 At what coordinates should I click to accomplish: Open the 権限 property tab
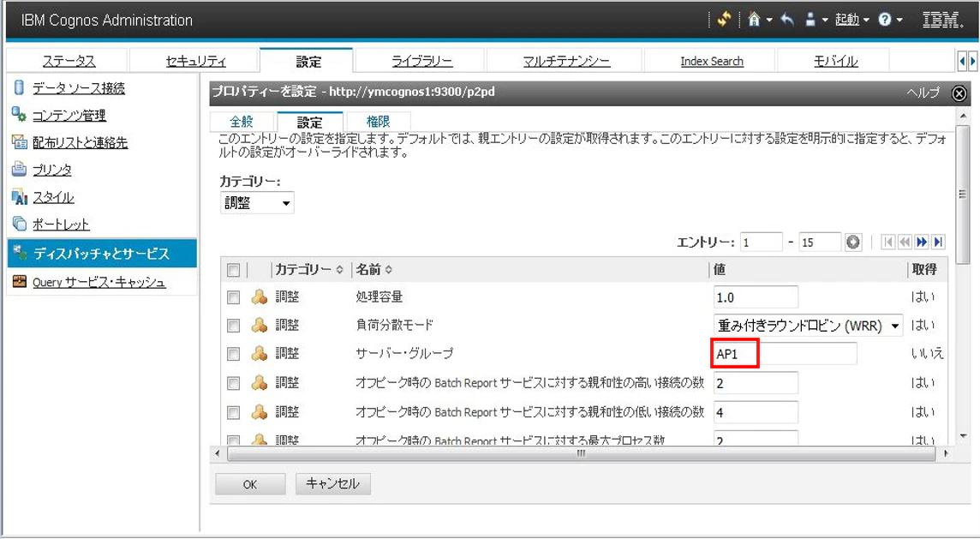[378, 122]
